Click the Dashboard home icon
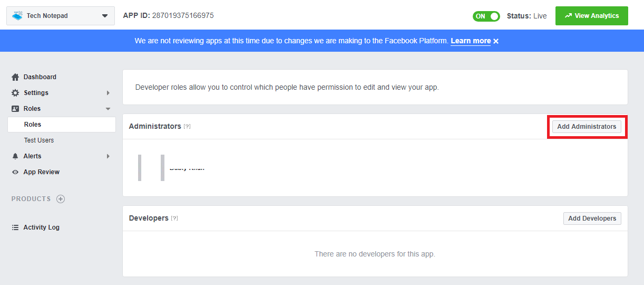The height and width of the screenshot is (285, 644). (x=15, y=77)
